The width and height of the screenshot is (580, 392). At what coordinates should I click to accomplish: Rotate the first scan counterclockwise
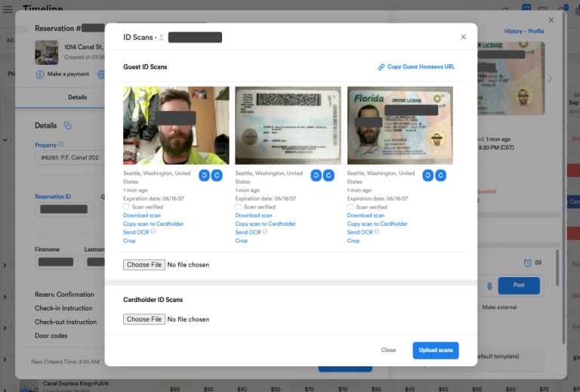tap(204, 175)
